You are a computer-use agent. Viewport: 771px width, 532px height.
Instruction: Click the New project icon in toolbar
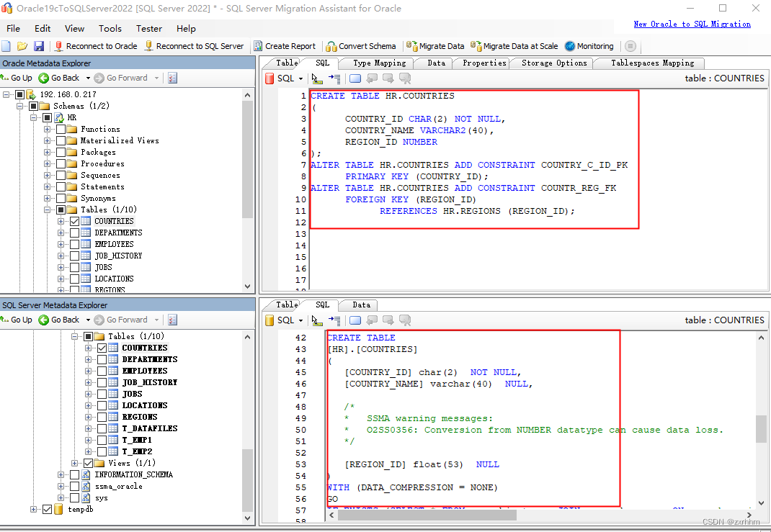[x=6, y=46]
